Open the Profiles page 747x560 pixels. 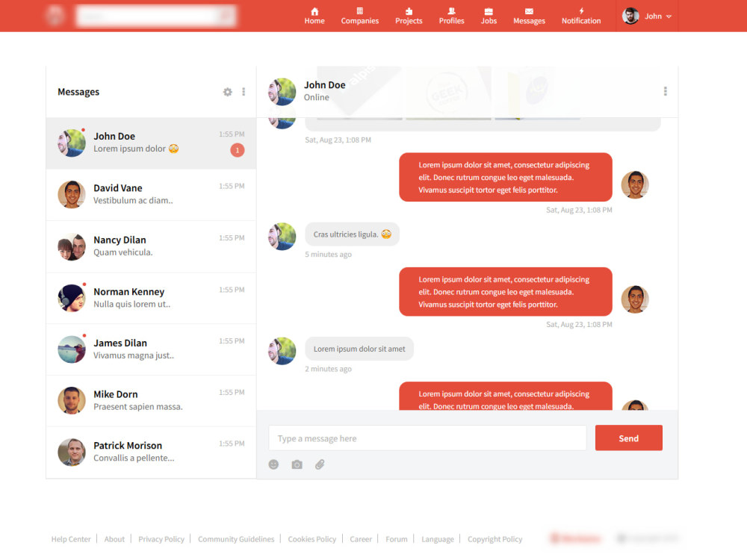452,16
